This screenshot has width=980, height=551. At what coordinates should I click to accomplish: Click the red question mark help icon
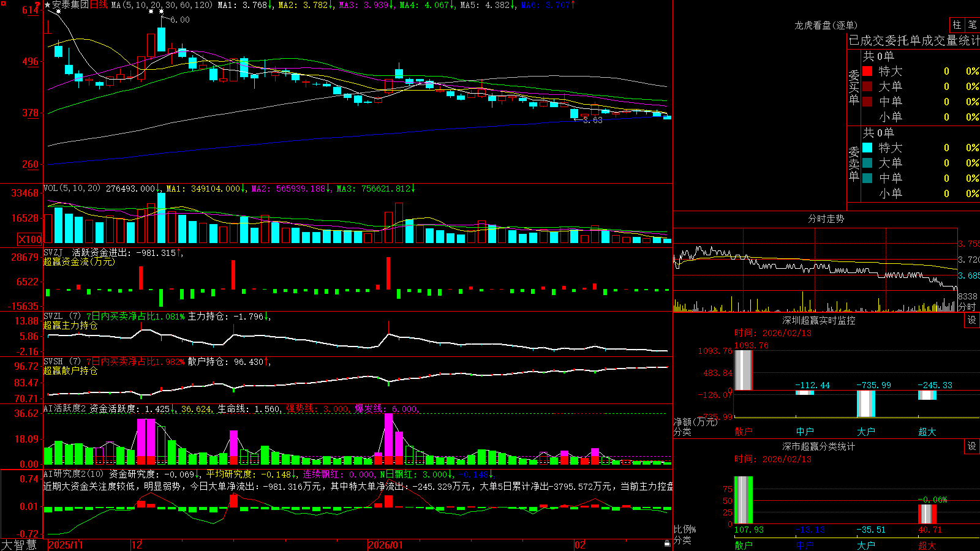click(37, 5)
